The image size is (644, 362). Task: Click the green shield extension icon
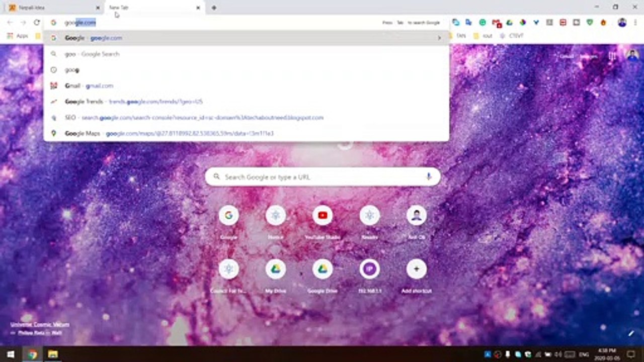coord(590,23)
